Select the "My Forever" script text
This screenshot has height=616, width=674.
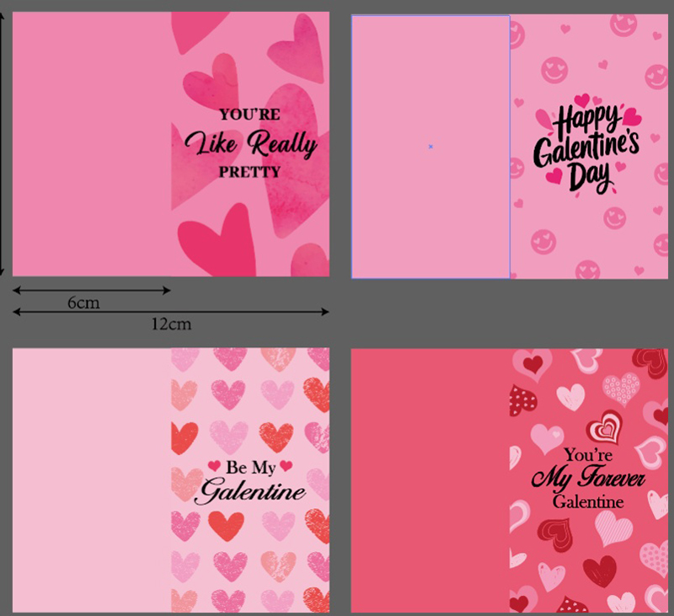[588, 479]
